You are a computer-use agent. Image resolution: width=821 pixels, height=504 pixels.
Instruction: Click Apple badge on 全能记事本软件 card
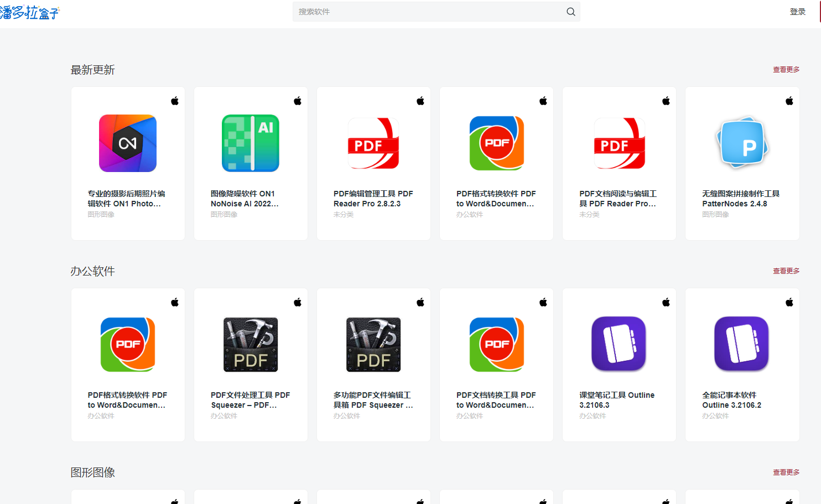point(789,302)
